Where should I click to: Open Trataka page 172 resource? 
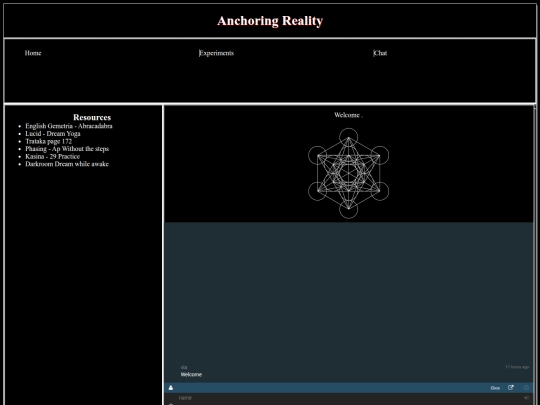[49, 141]
